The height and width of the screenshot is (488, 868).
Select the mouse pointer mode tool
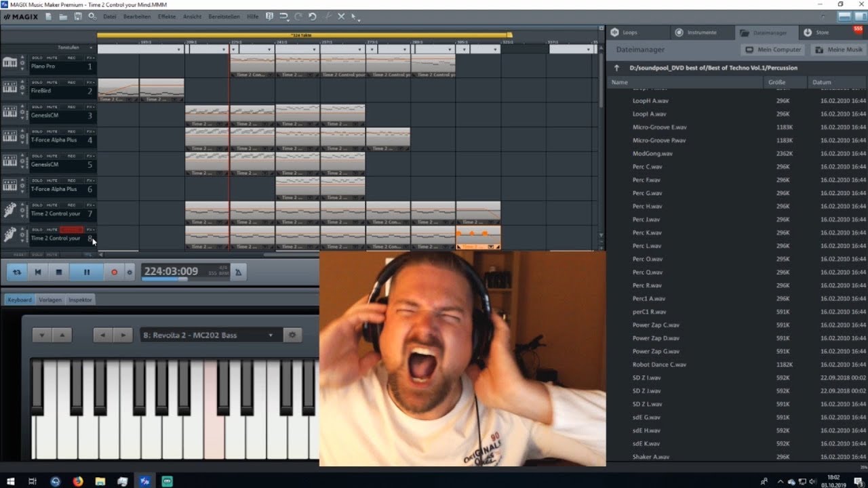tap(354, 16)
